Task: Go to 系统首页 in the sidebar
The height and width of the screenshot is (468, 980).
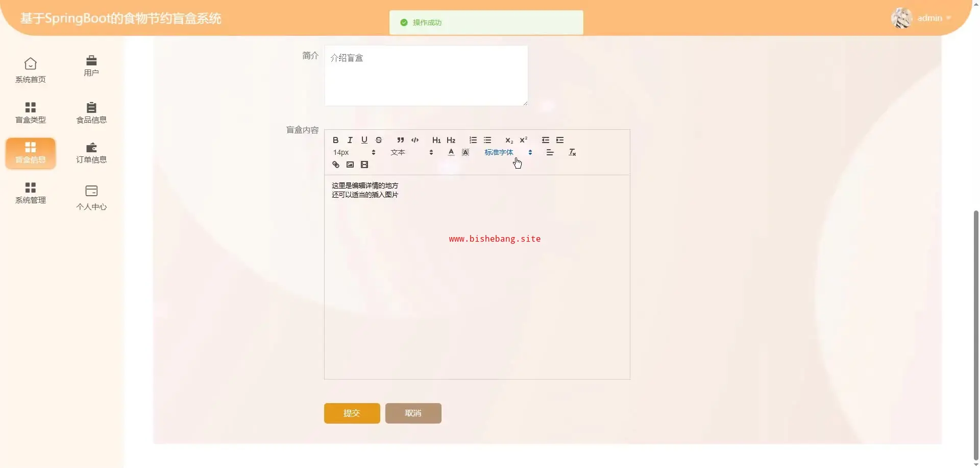Action: [x=31, y=71]
